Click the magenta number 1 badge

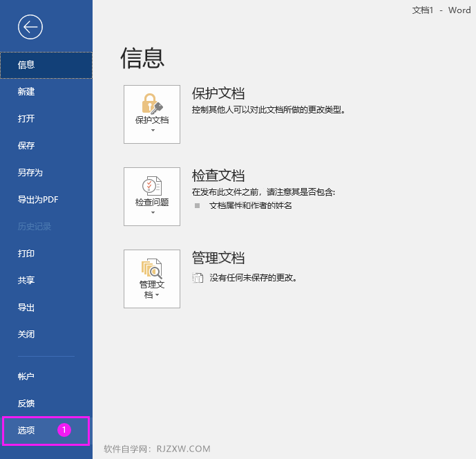click(64, 430)
